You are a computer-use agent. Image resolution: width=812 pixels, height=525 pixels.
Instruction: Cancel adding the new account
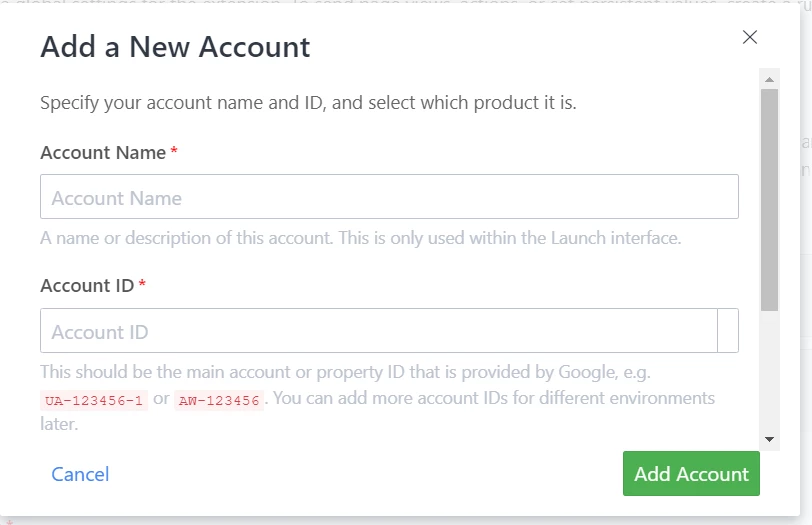point(80,474)
